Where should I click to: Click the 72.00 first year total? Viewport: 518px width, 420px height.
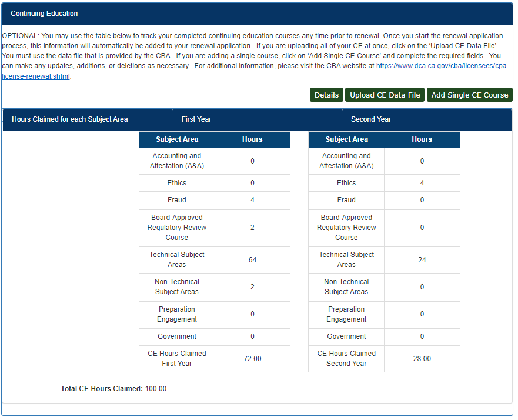tap(252, 359)
